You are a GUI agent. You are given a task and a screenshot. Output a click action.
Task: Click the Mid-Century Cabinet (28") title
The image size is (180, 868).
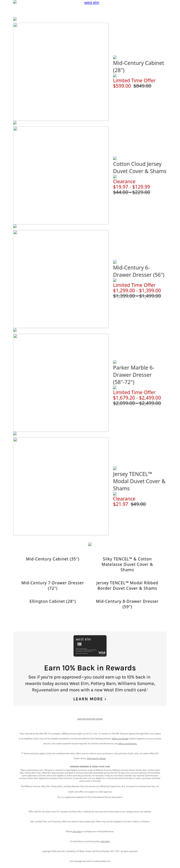click(x=139, y=67)
